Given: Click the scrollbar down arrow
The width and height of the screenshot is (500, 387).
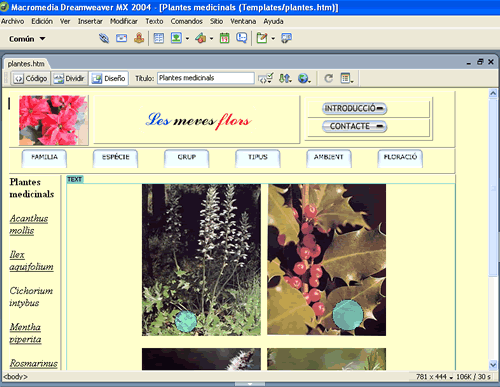Looking at the screenshot, I should tap(493, 365).
